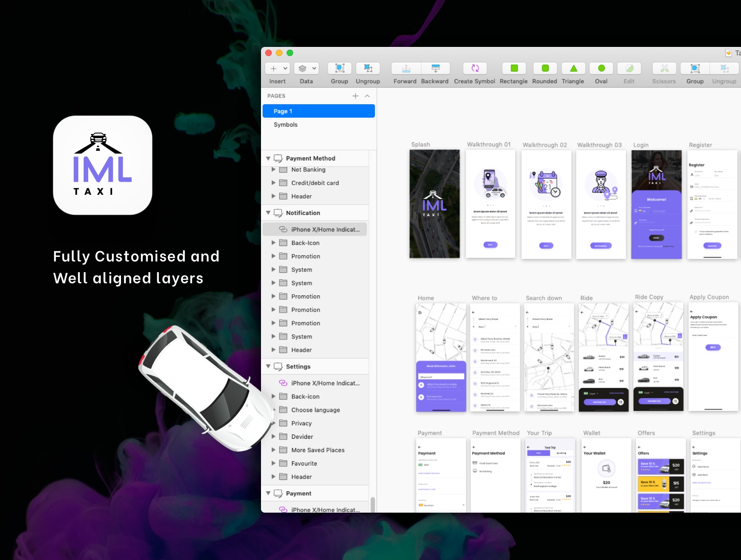Open the Data layers dropdown
The height and width of the screenshot is (560, 741).
(x=308, y=68)
